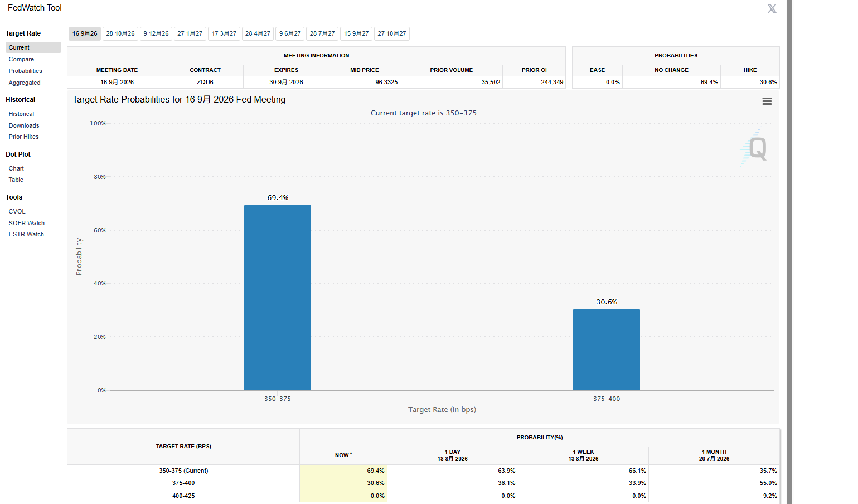The width and height of the screenshot is (858, 504).
Task: Click the 350-375 probability bar
Action: (278, 298)
